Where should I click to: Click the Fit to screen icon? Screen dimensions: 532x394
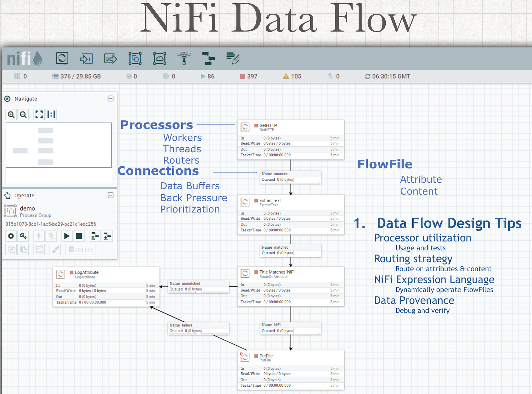pyautogui.click(x=39, y=114)
